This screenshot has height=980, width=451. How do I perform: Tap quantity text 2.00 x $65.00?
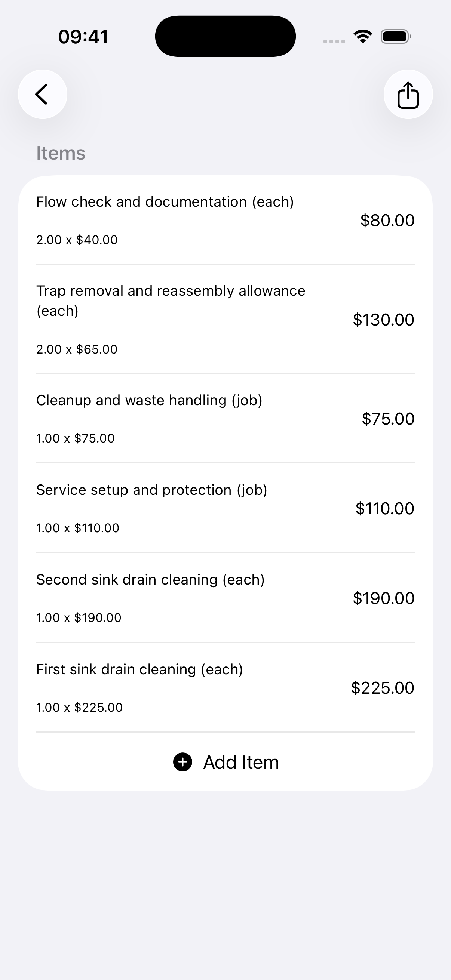click(77, 349)
